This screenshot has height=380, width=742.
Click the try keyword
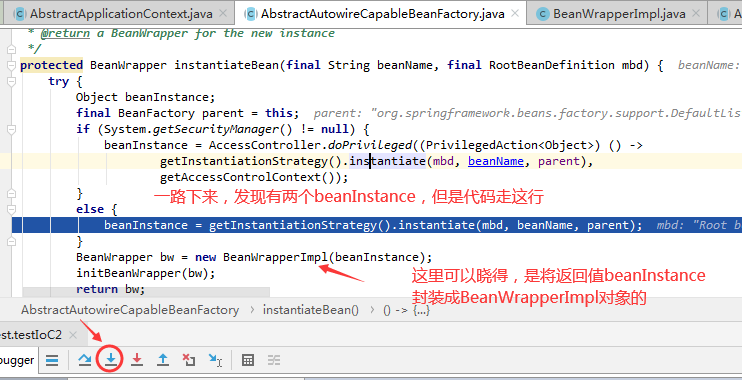[59, 81]
